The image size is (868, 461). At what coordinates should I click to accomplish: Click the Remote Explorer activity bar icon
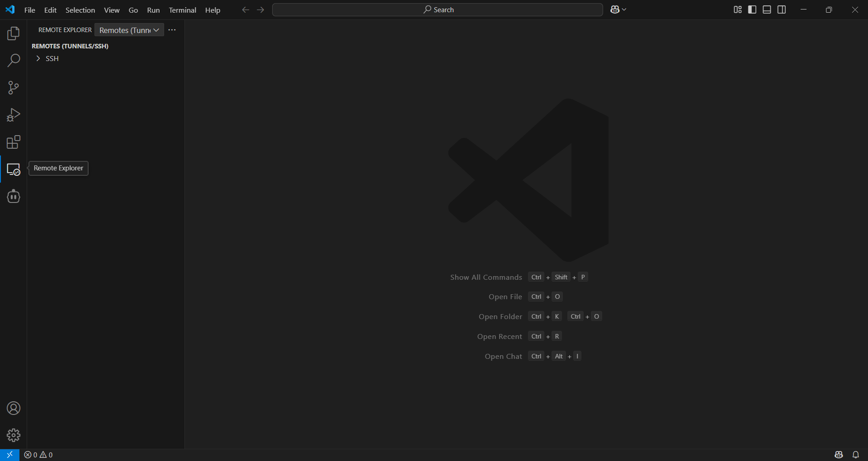coord(14,169)
